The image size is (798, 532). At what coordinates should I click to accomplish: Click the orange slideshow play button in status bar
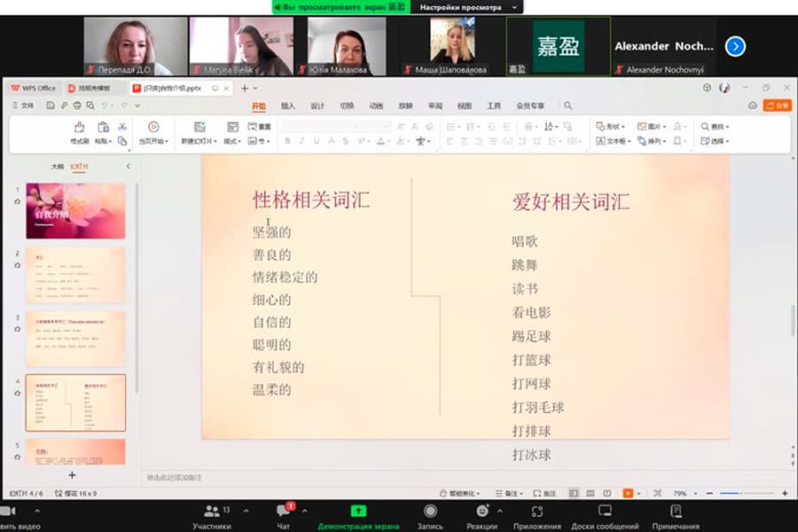click(x=628, y=493)
